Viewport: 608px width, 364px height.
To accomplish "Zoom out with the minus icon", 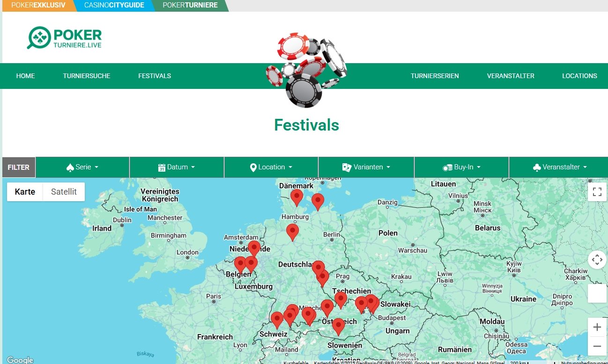I will pyautogui.click(x=597, y=346).
